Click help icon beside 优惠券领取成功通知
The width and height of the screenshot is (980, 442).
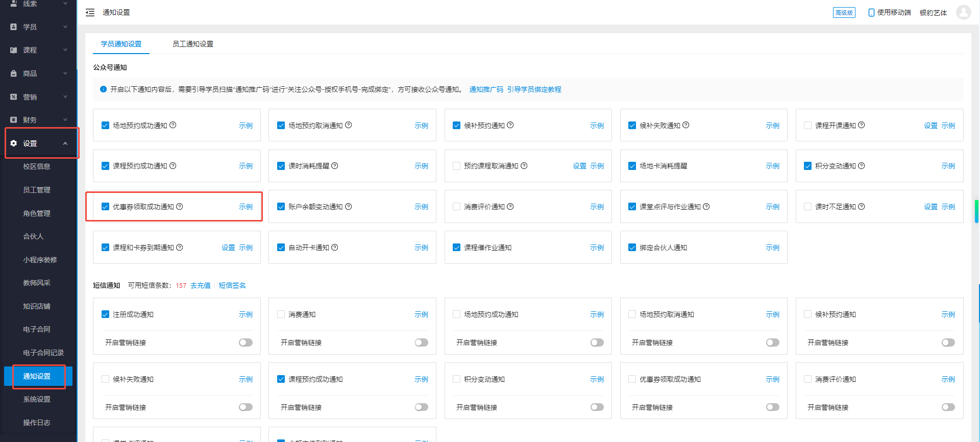pos(180,207)
